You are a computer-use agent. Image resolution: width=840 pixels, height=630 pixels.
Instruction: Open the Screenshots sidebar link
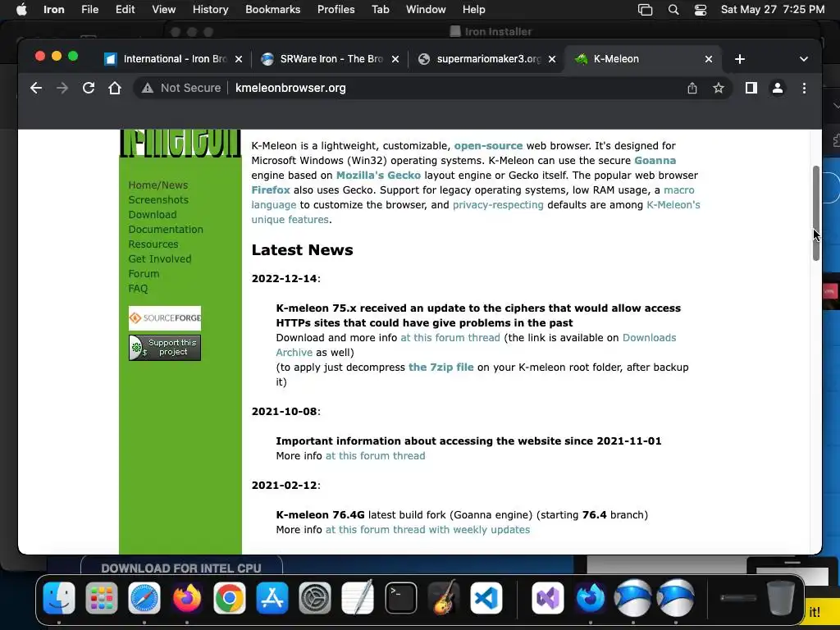(x=158, y=200)
